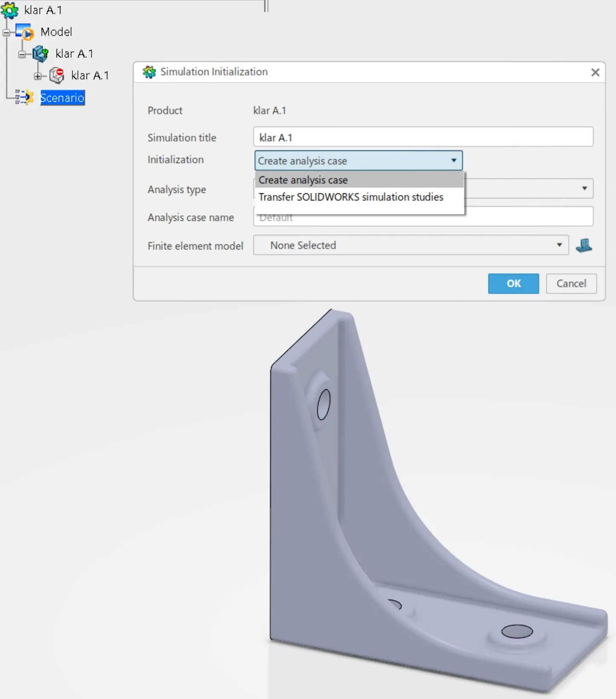Click the Cancel button
This screenshot has height=699, width=616.
571,284
